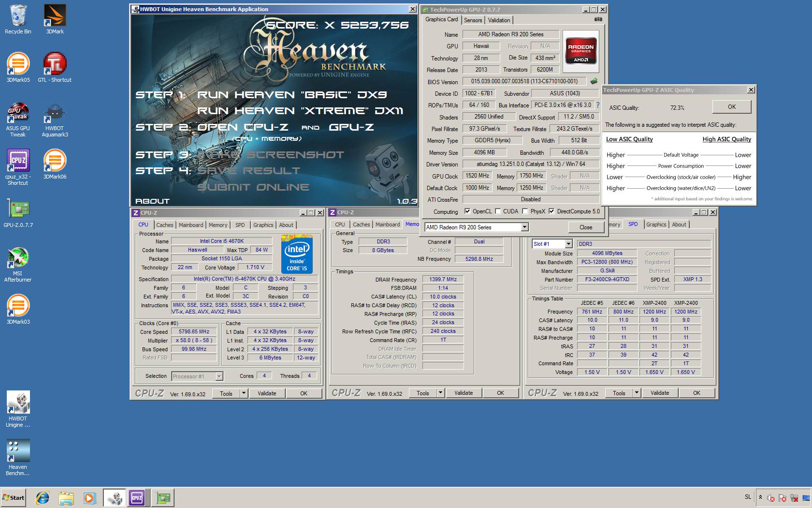Open the cpuz_x32 shortcut icon

(x=18, y=167)
